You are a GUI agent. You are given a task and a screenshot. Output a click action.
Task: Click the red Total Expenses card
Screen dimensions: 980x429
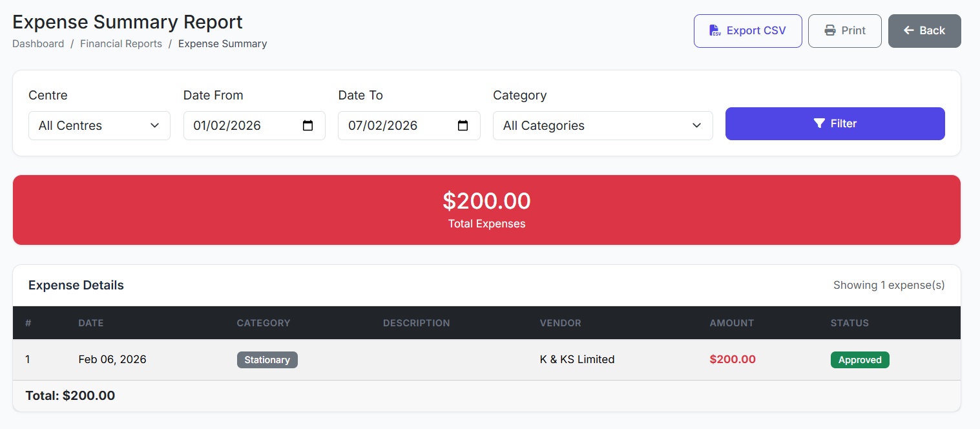coord(486,210)
